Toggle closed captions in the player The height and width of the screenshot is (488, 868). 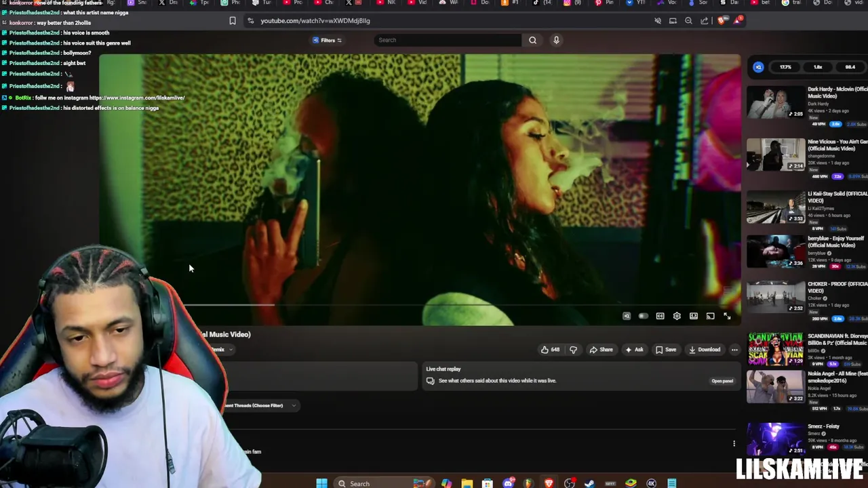pos(660,316)
